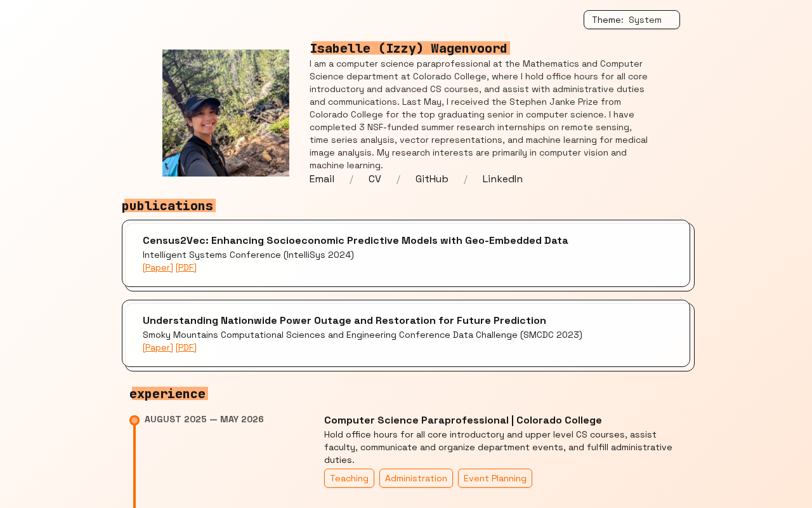Visit the GitHub profile link
Image resolution: width=812 pixels, height=508 pixels.
431,179
